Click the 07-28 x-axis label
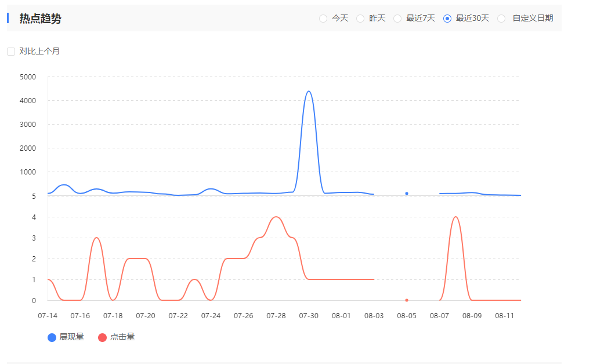The height and width of the screenshot is (364, 615). (x=276, y=316)
